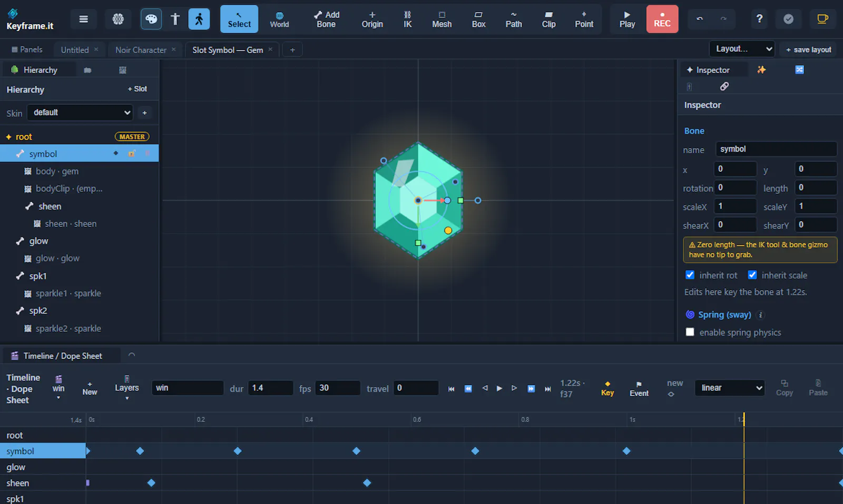
Task: Toggle lock icon on symbol row
Action: (132, 154)
